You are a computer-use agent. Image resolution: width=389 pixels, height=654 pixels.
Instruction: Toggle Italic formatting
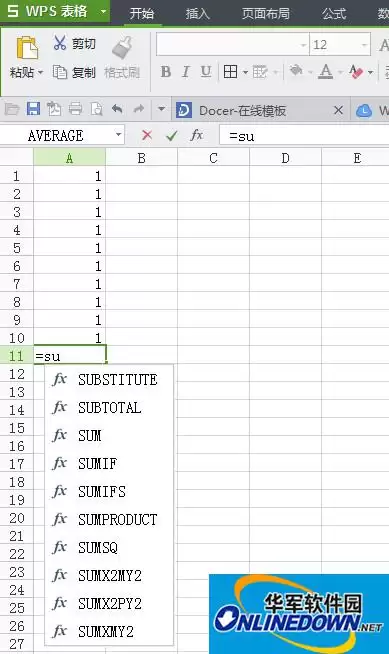(186, 72)
